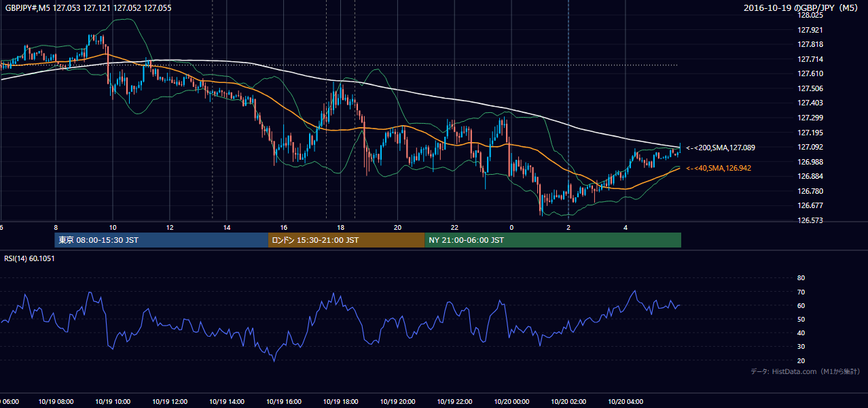Click the 126.988 price axis value
Image resolution: width=868 pixels, height=408 pixels.
[810, 162]
